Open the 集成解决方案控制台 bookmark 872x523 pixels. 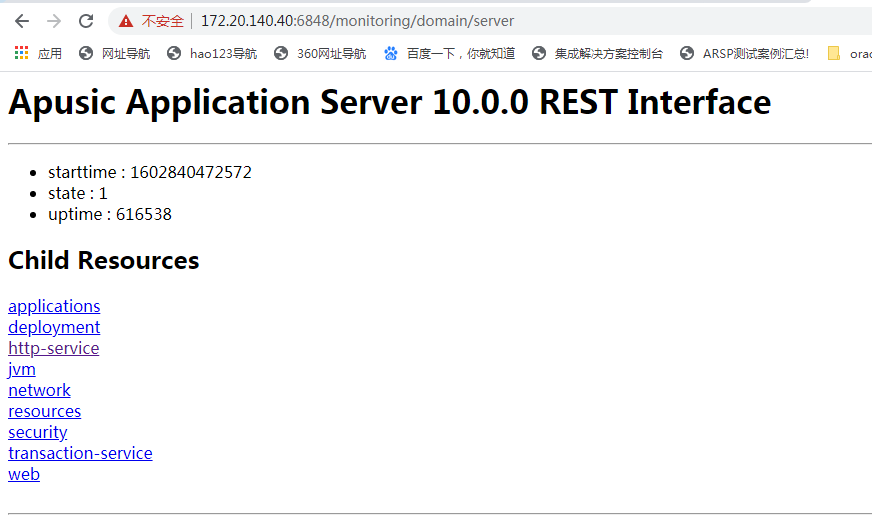click(x=597, y=53)
